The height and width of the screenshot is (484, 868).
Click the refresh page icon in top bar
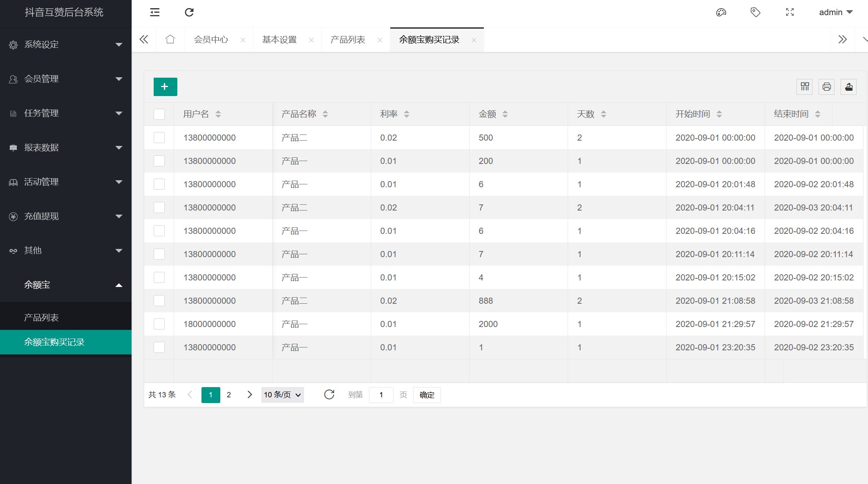click(x=189, y=12)
